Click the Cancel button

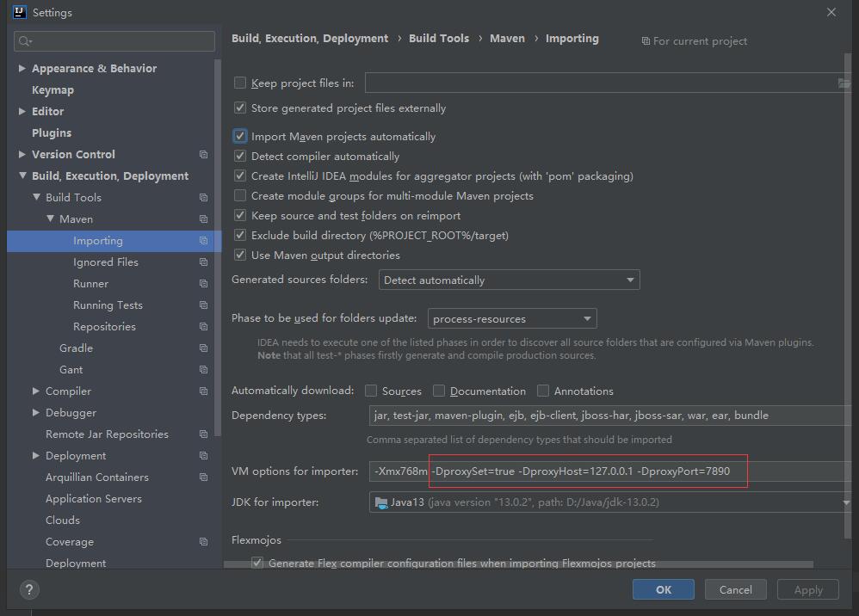[x=736, y=589]
